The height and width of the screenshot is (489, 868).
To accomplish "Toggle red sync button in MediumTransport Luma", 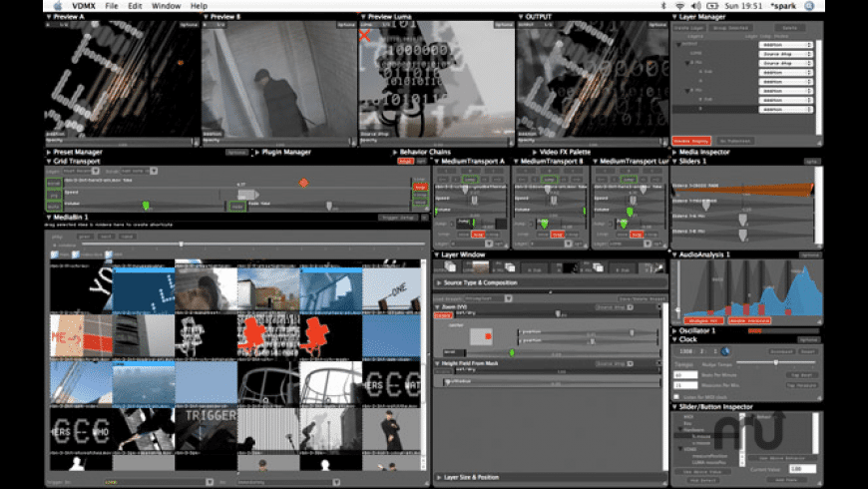I will 637,235.
